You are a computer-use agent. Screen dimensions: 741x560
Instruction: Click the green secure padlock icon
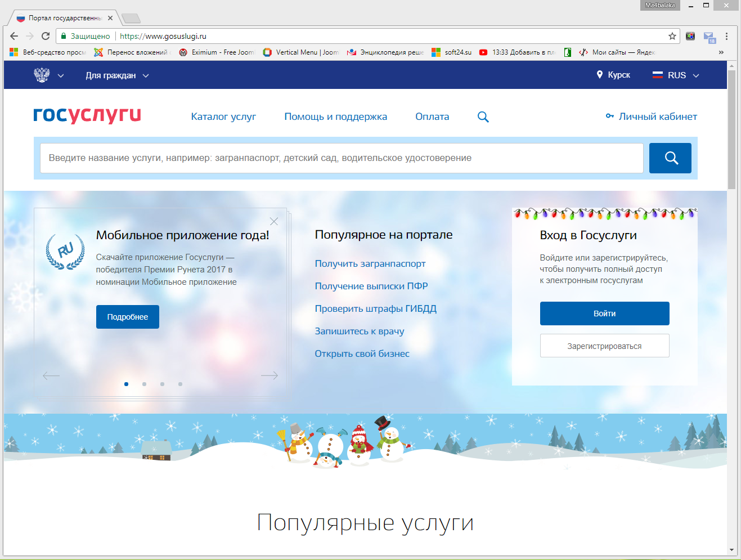tap(63, 36)
